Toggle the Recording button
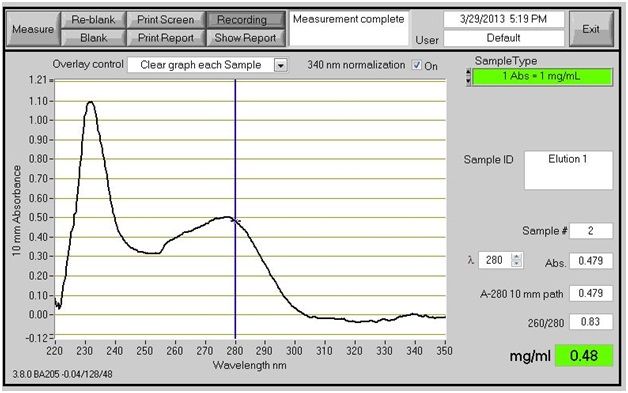Screen dimensions: 628x393 click(x=245, y=20)
